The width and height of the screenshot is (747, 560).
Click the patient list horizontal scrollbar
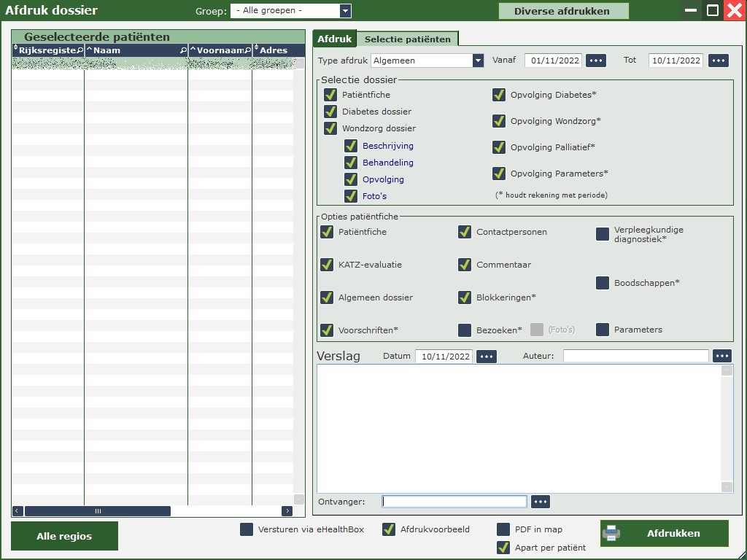98,511
